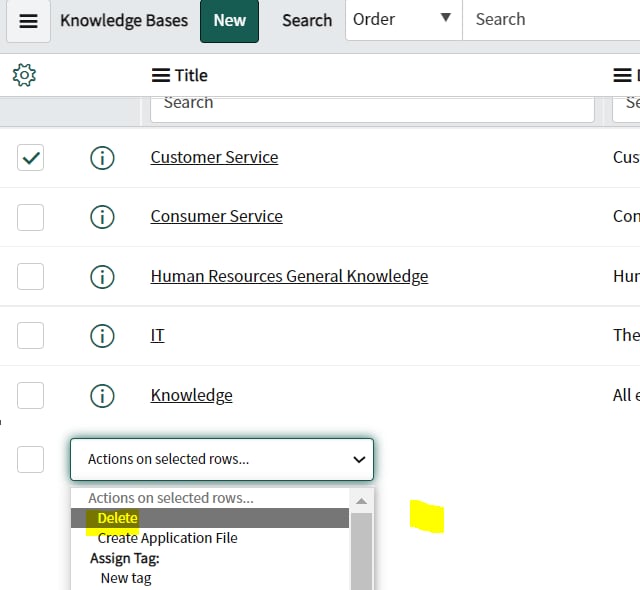The height and width of the screenshot is (590, 640).
Task: Open the Human Resources General Knowledge link
Action: (x=289, y=276)
